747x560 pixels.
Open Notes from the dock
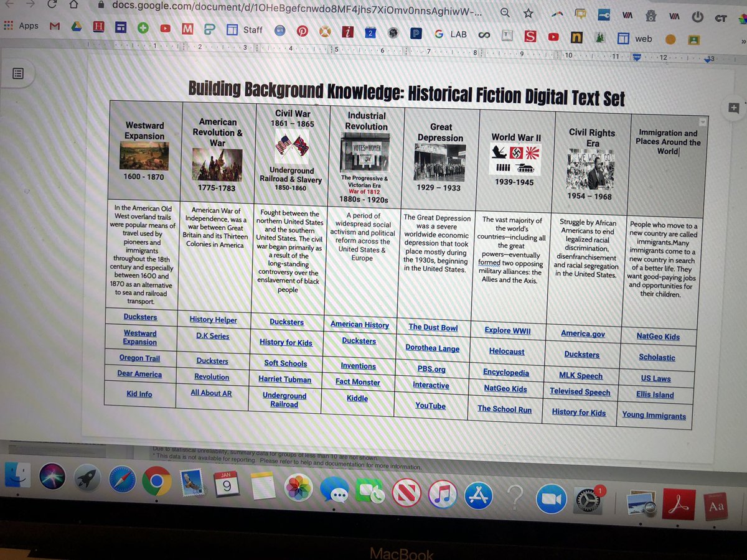tap(263, 486)
